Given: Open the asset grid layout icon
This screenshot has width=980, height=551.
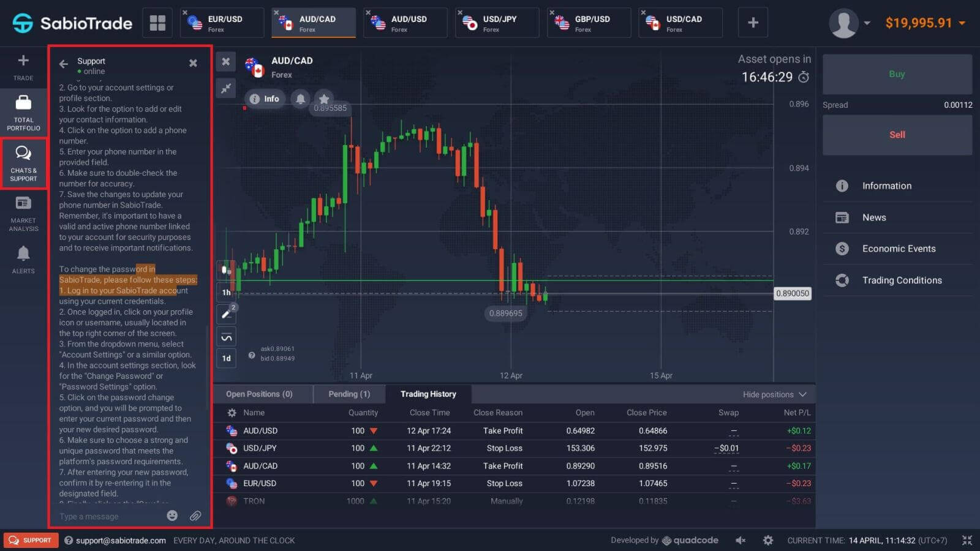Looking at the screenshot, I should tap(157, 23).
